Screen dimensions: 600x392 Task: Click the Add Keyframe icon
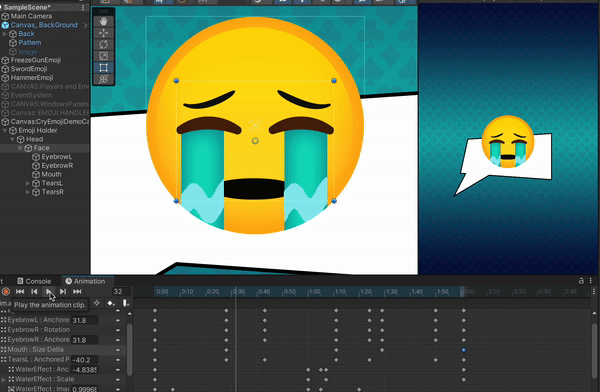pos(111,303)
